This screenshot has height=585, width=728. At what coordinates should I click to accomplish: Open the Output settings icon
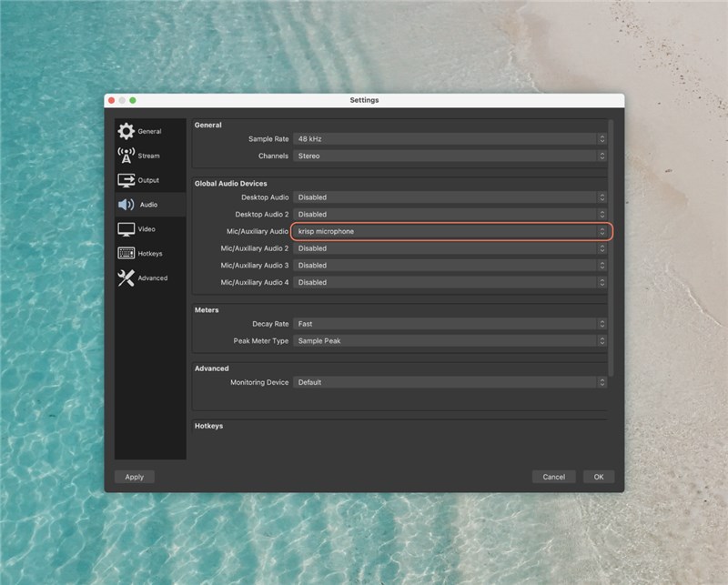(126, 180)
